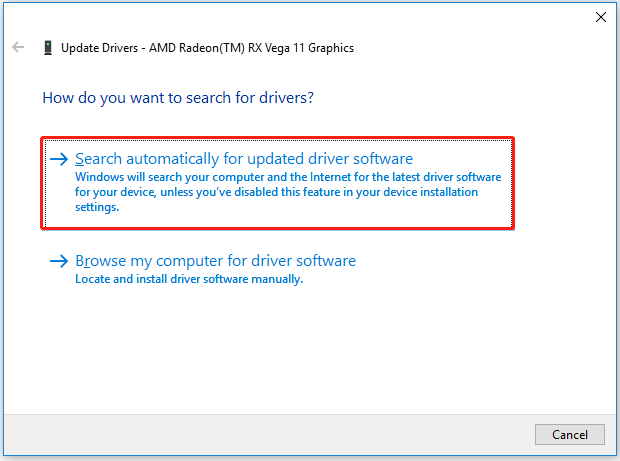Viewport: 620px width, 461px height.
Task: Close the Update Drivers dialog with the X
Action: 601,17
